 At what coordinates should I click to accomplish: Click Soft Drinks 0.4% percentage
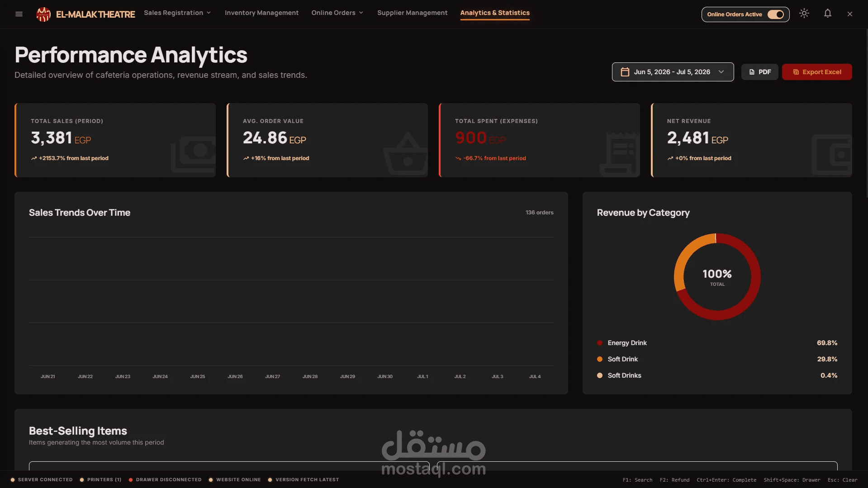tap(829, 375)
